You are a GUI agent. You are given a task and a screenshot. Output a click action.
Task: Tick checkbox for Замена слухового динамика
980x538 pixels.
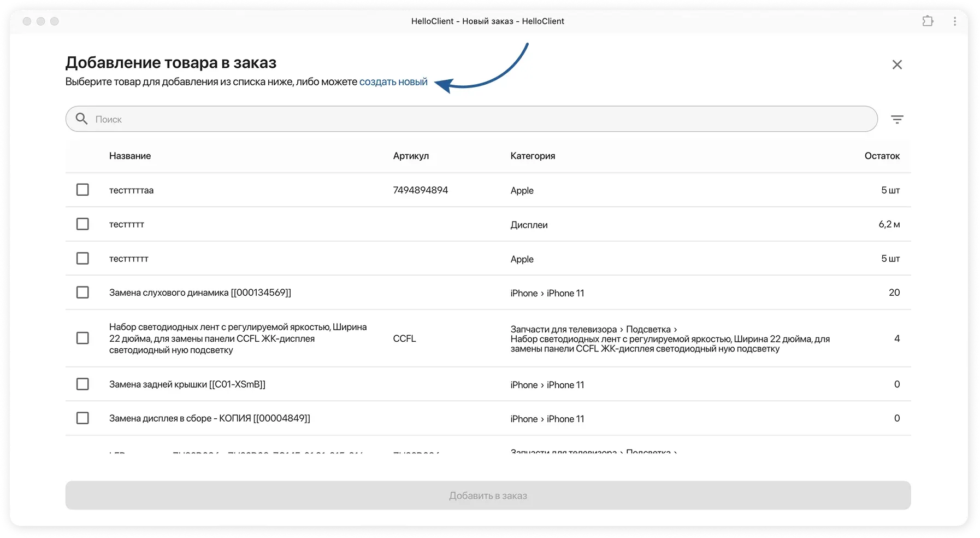pyautogui.click(x=82, y=293)
